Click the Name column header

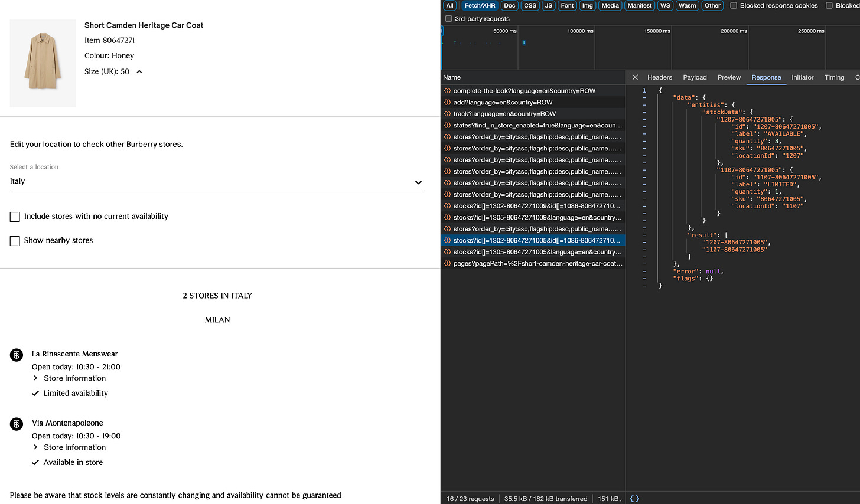pos(533,77)
